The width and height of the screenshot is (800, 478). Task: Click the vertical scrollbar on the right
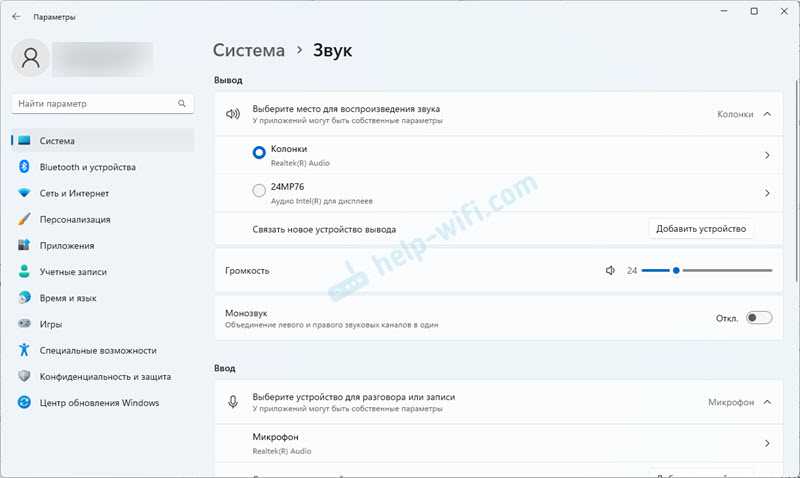796,180
